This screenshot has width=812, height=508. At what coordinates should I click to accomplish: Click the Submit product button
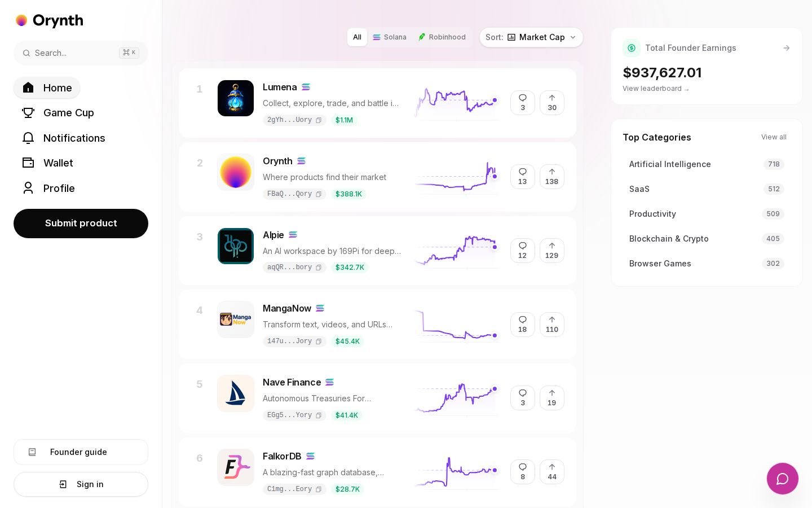(81, 224)
